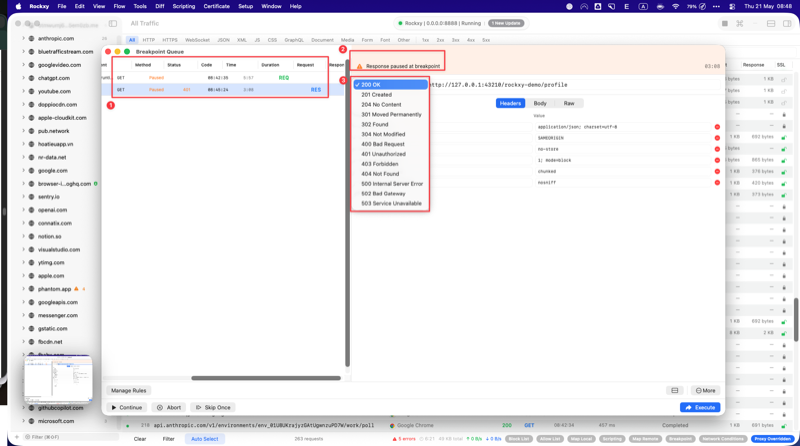Click the green SSL lock on last row
Viewport: 800px width, 446px height.
click(784, 425)
